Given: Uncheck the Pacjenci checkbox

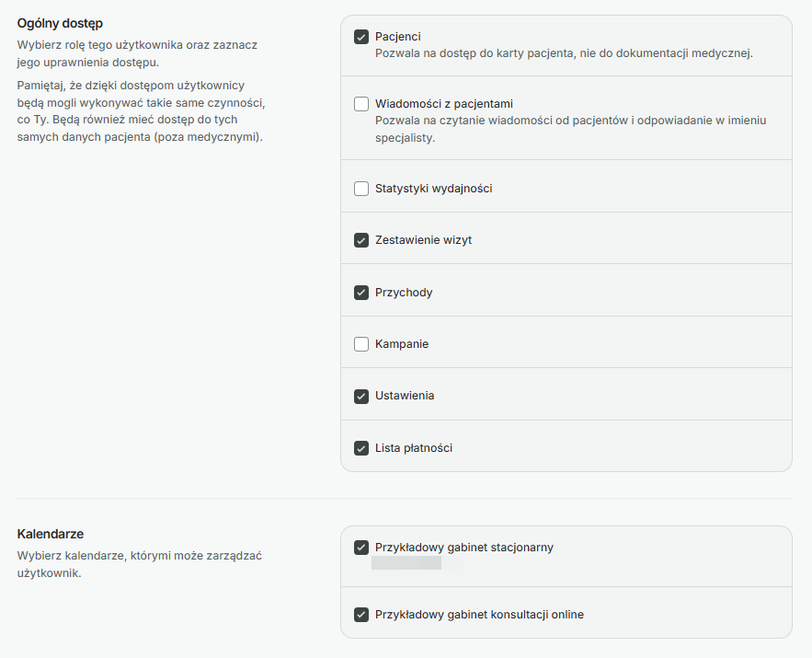Looking at the screenshot, I should pos(361,37).
